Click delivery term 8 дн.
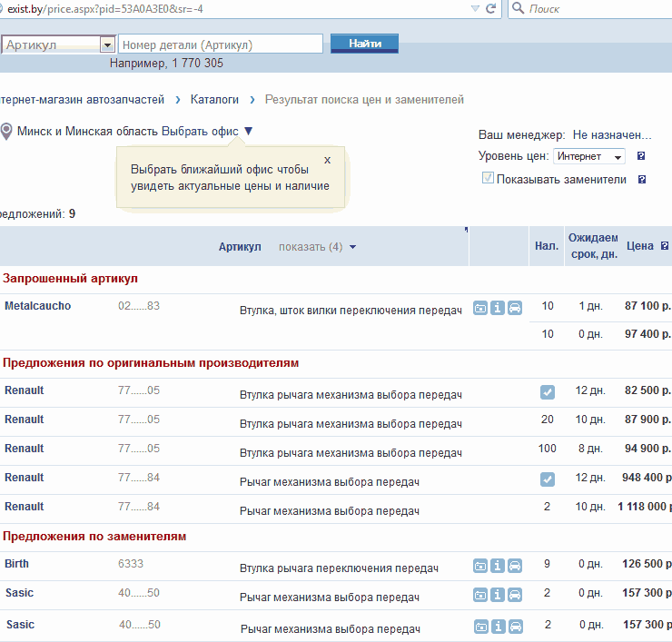672x642 pixels. [590, 449]
